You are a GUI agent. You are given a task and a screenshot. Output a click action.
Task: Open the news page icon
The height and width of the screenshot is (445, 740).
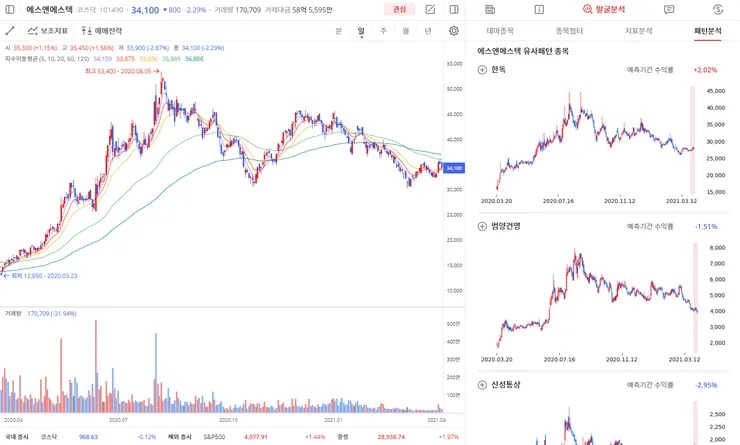(x=490, y=9)
